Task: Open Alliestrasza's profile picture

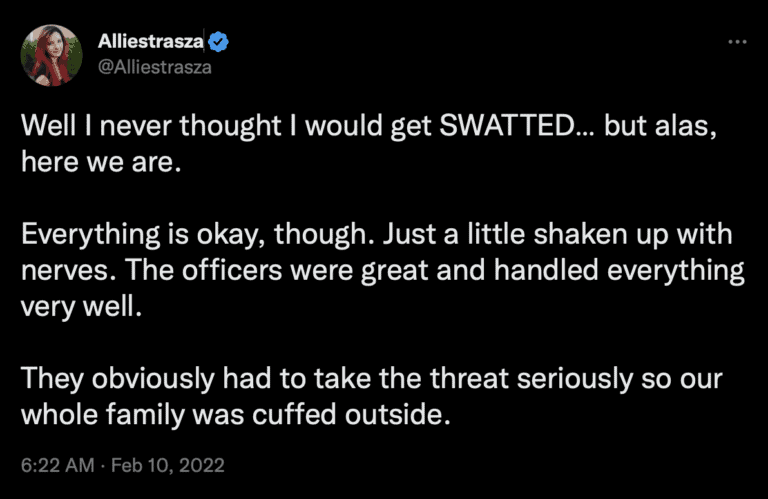Action: coord(51,55)
